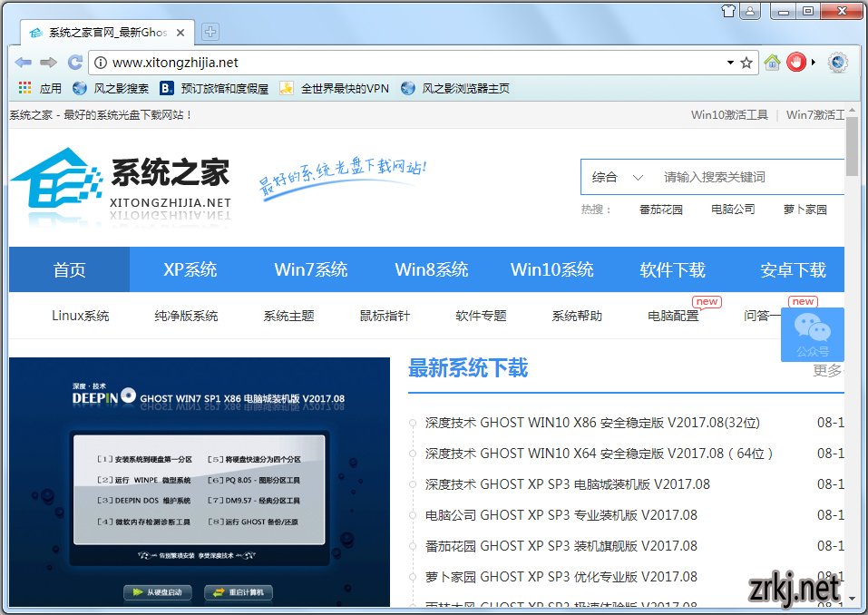This screenshot has height=615, width=868.
Task: Open the 全世界最快的VPN bookmark
Action: [334, 88]
